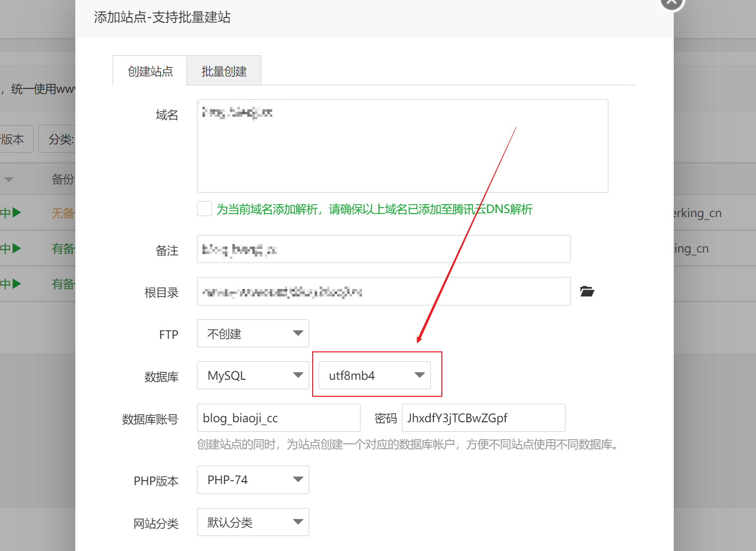756x551 pixels.
Task: Click the dialog title 添加站点-支持批量建站
Action: [x=162, y=17]
